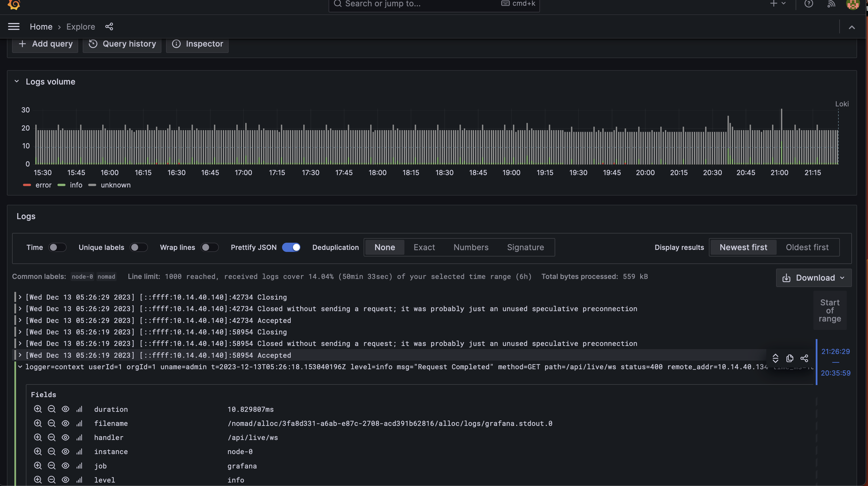Enable the Wrap lines switch

click(209, 247)
